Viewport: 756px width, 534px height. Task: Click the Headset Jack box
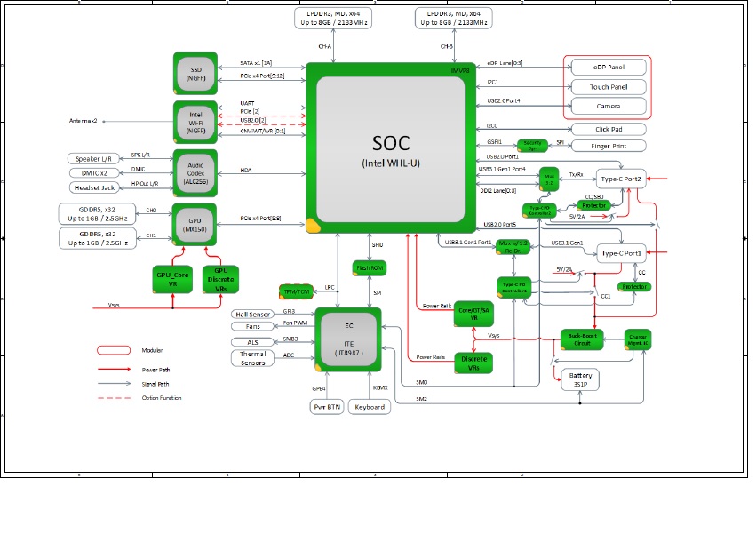[x=94, y=187]
